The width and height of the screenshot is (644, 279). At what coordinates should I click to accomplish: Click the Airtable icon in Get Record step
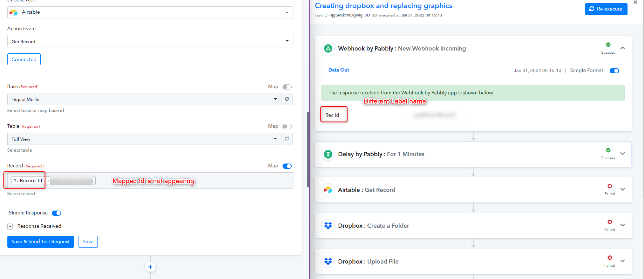[x=328, y=190]
